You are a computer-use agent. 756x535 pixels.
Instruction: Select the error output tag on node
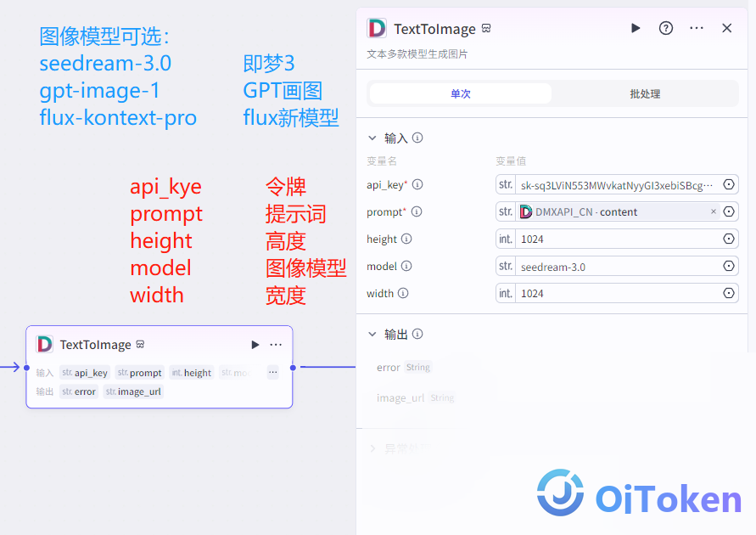79,391
